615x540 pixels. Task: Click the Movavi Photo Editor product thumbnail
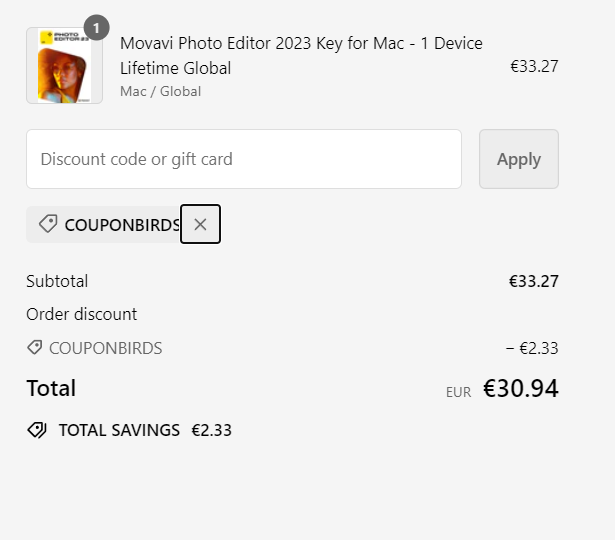click(64, 68)
